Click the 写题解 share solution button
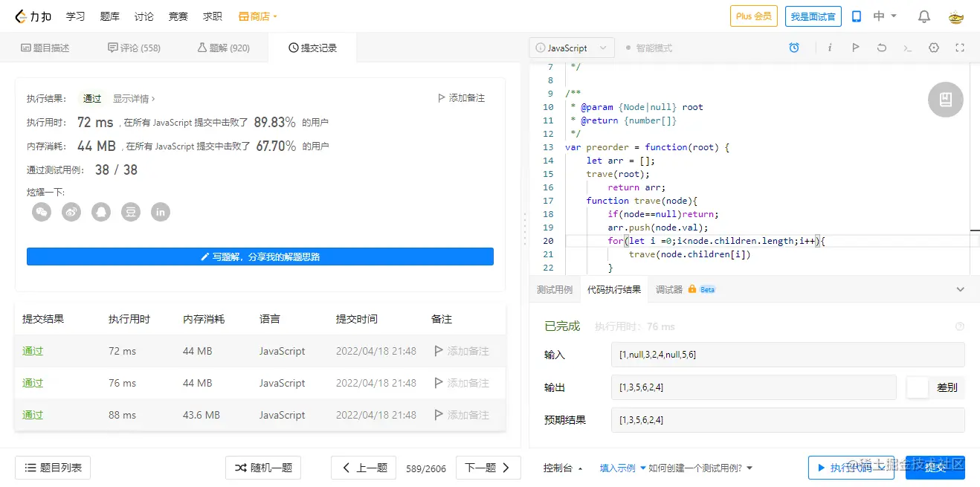Image resolution: width=980 pixels, height=487 pixels. (260, 257)
